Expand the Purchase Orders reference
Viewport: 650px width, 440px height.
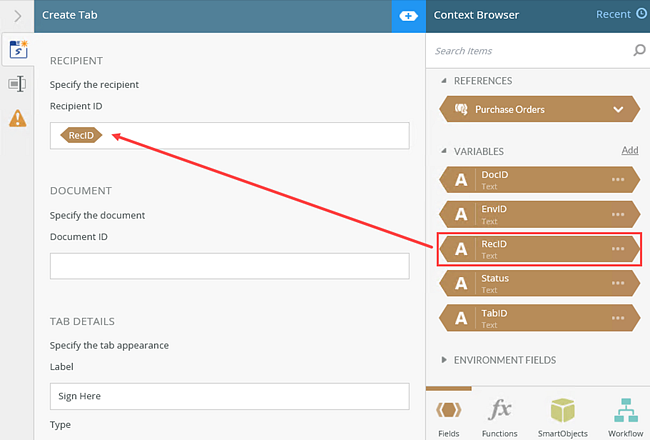pyautogui.click(x=618, y=109)
